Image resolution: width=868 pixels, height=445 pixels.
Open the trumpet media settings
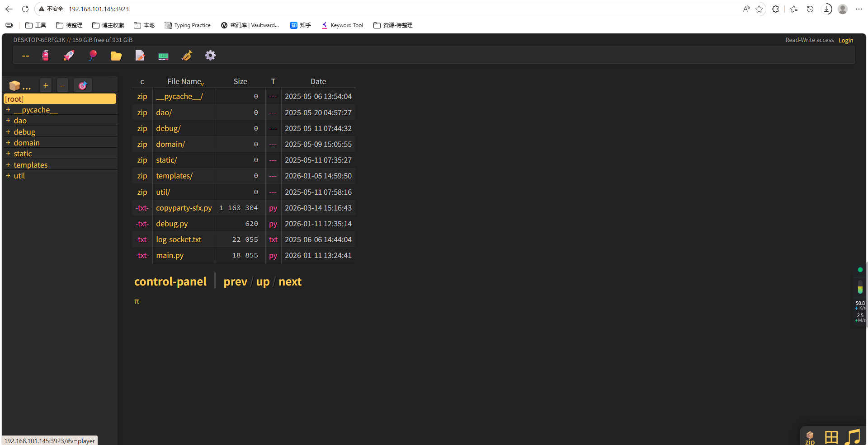tap(187, 55)
